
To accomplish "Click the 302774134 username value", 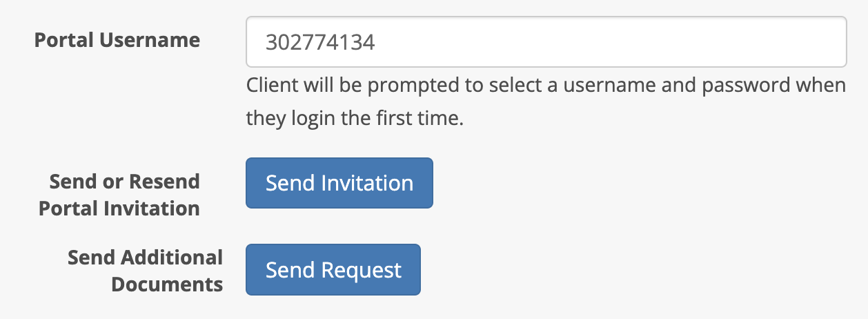I will coord(320,43).
